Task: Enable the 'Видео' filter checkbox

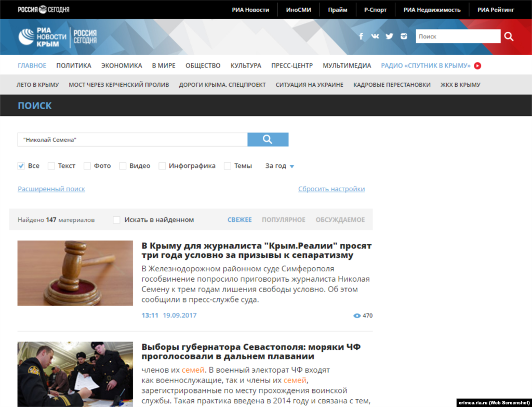Action: pyautogui.click(x=123, y=166)
